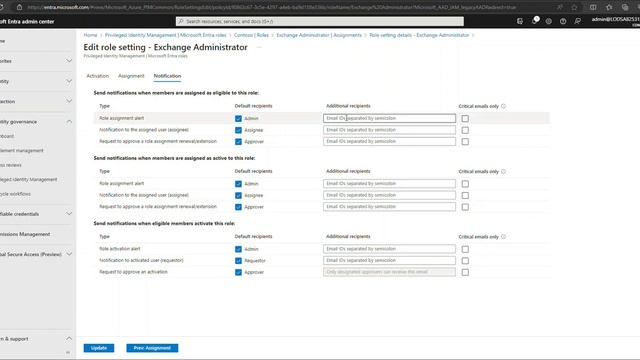Open Access reviews in the sidebar

pos(11,165)
